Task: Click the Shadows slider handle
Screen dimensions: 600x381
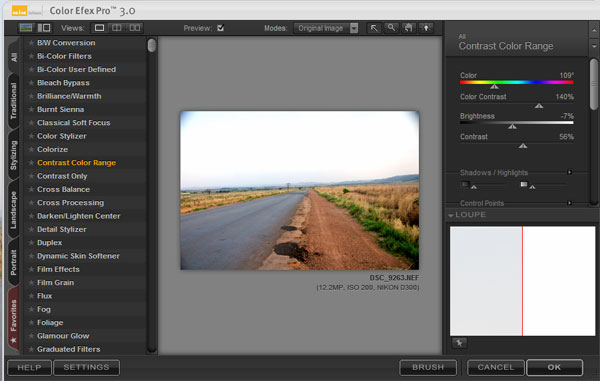Action: click(474, 187)
